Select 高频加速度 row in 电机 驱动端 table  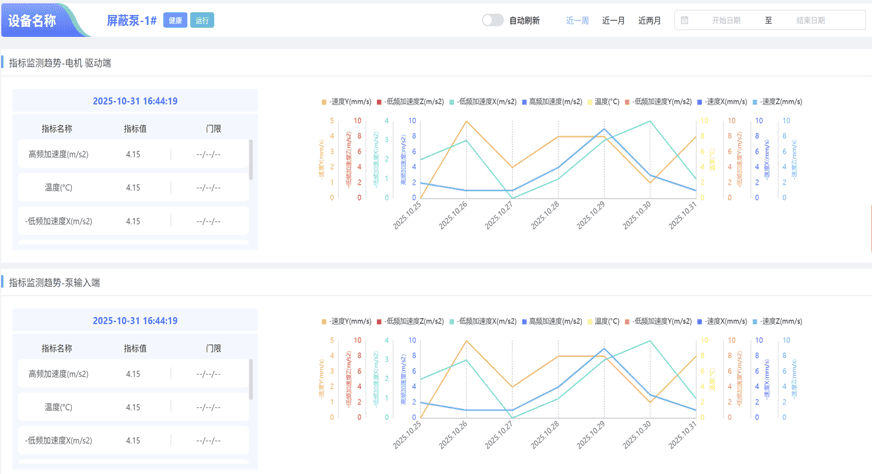coord(132,155)
